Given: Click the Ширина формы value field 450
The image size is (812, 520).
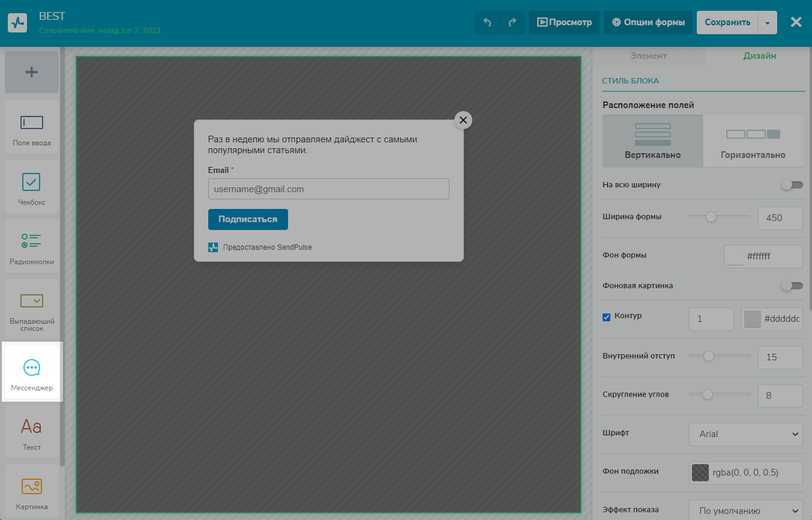Looking at the screenshot, I should pos(780,218).
